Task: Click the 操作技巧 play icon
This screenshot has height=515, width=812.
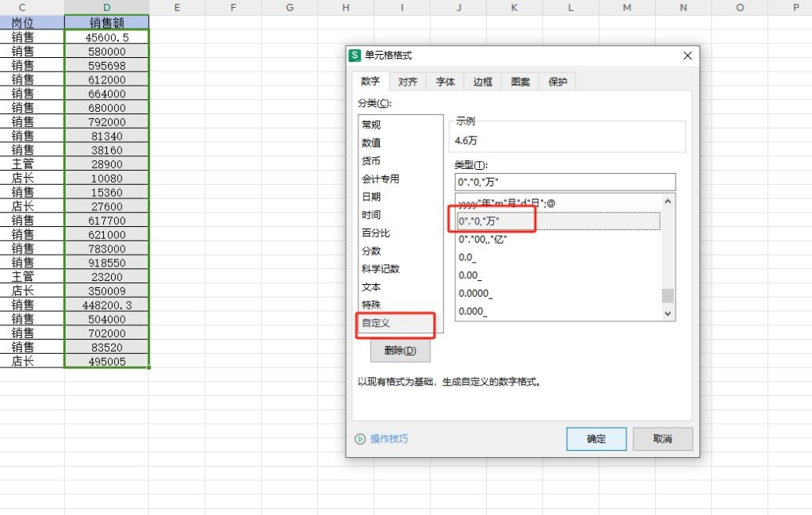Action: click(360, 439)
